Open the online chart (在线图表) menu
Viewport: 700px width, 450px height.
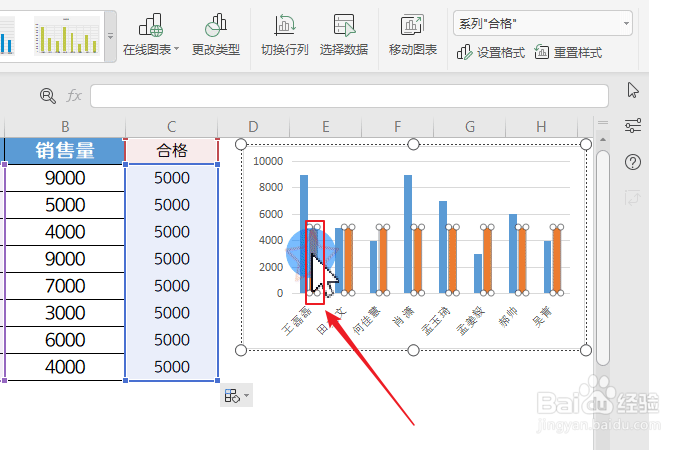[151, 35]
